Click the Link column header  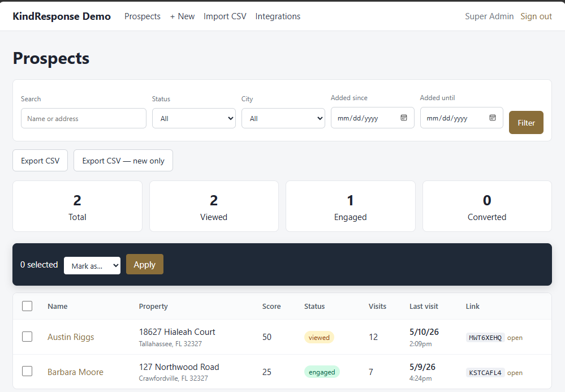(472, 306)
